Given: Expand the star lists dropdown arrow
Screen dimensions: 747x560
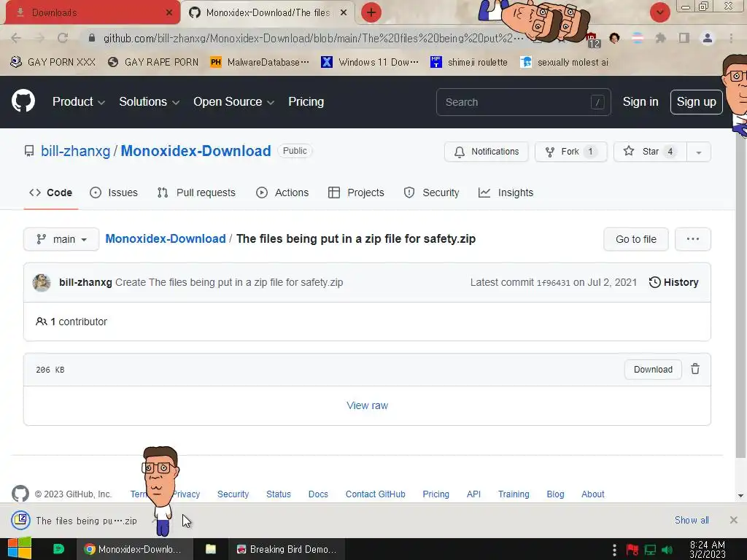Looking at the screenshot, I should 698,152.
